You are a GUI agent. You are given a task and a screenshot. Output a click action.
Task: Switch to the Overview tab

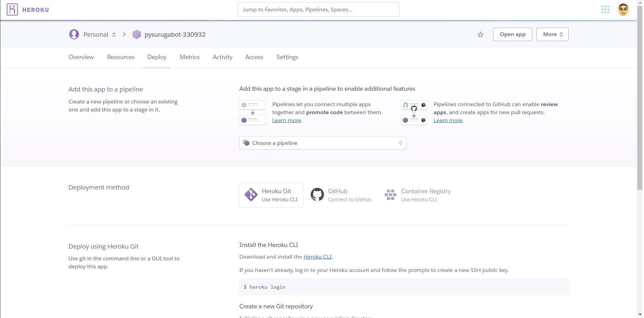(81, 57)
